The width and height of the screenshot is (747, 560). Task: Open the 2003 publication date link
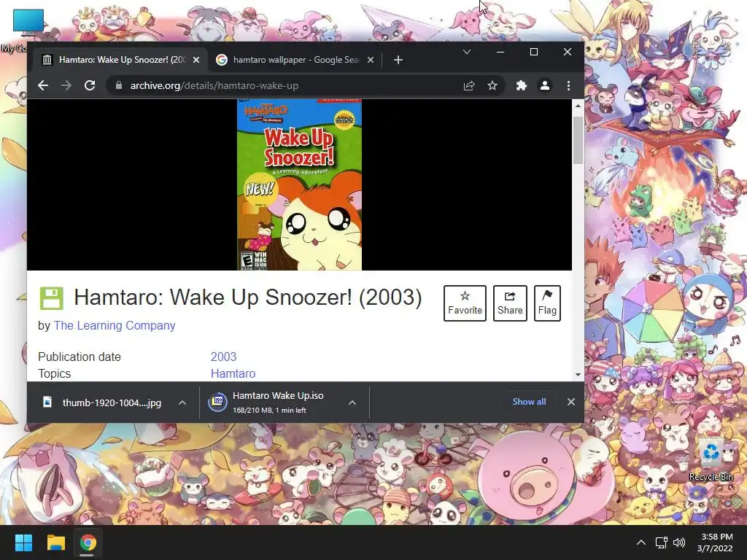223,357
